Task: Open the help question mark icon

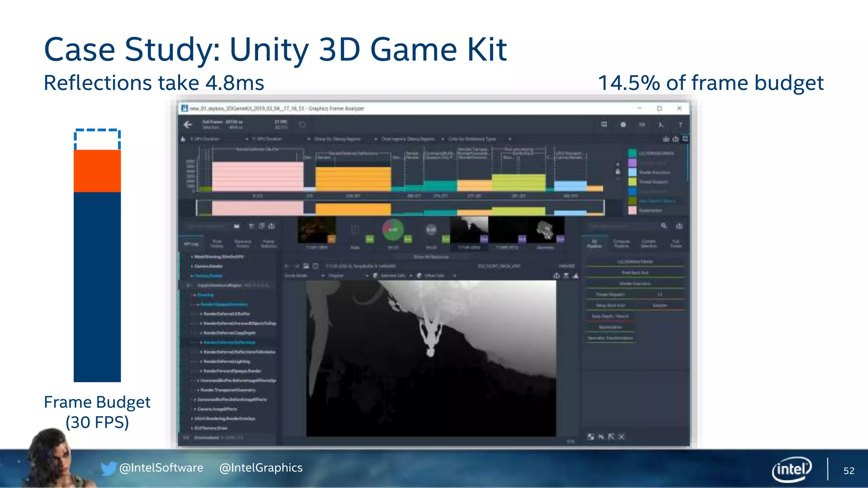Action: click(680, 125)
